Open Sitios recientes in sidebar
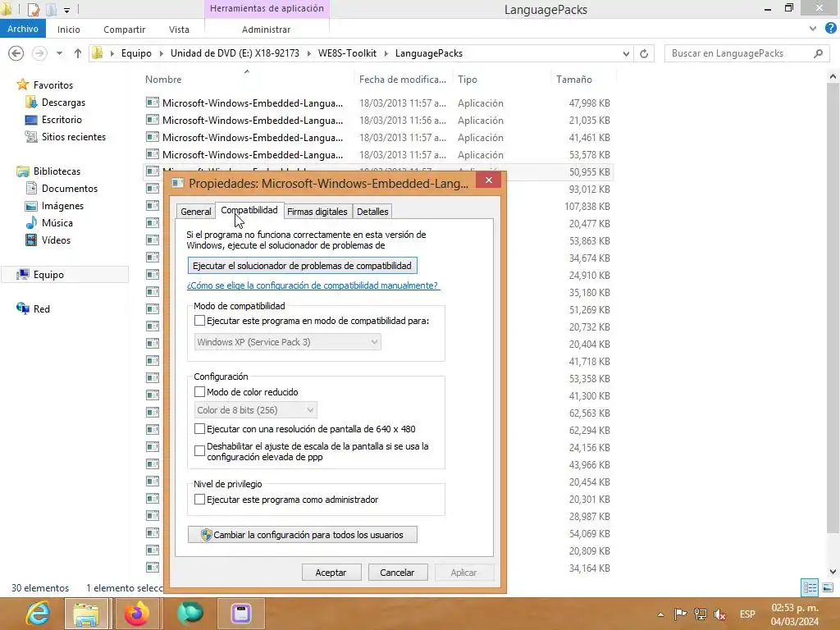This screenshot has height=630, width=840. [x=73, y=137]
